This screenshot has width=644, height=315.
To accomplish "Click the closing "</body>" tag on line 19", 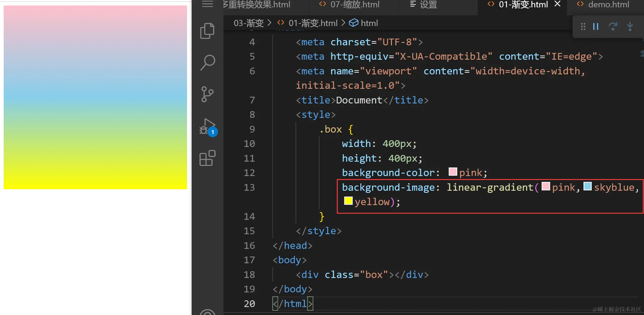I will pos(293,289).
